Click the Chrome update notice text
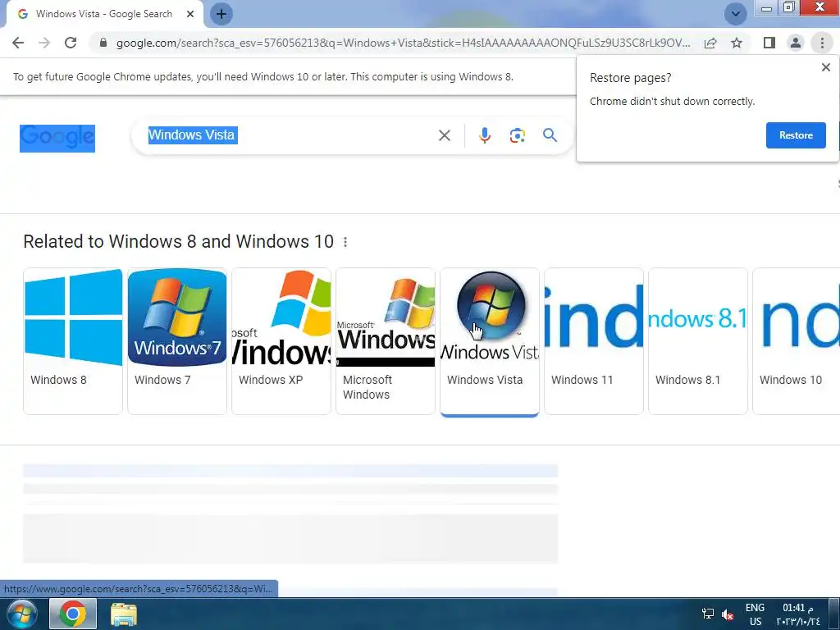 [x=263, y=76]
